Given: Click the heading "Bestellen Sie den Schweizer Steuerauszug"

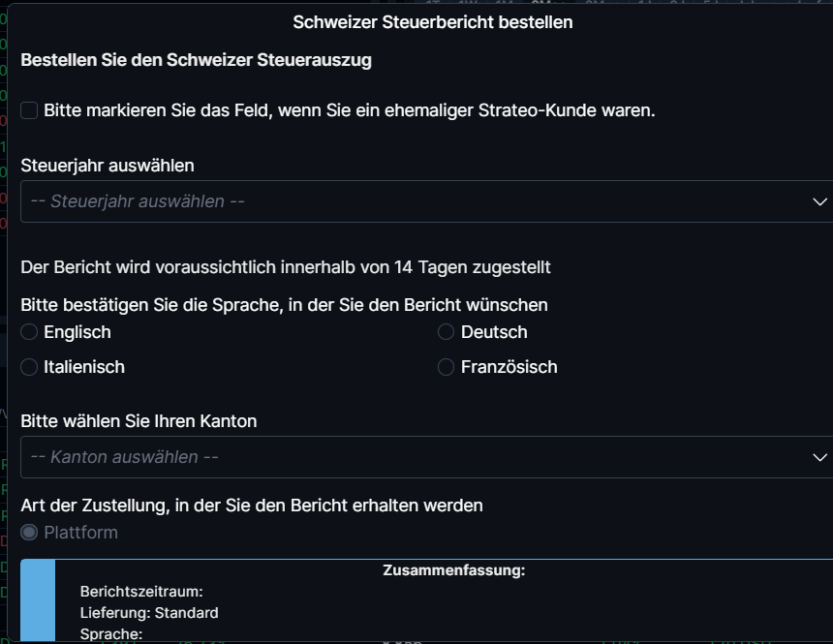Looking at the screenshot, I should point(197,60).
